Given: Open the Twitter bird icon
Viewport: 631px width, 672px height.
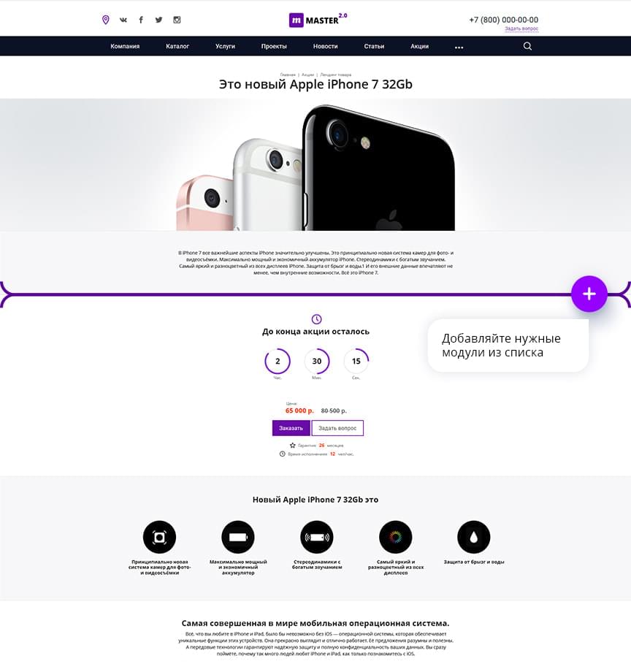Looking at the screenshot, I should click(x=159, y=20).
